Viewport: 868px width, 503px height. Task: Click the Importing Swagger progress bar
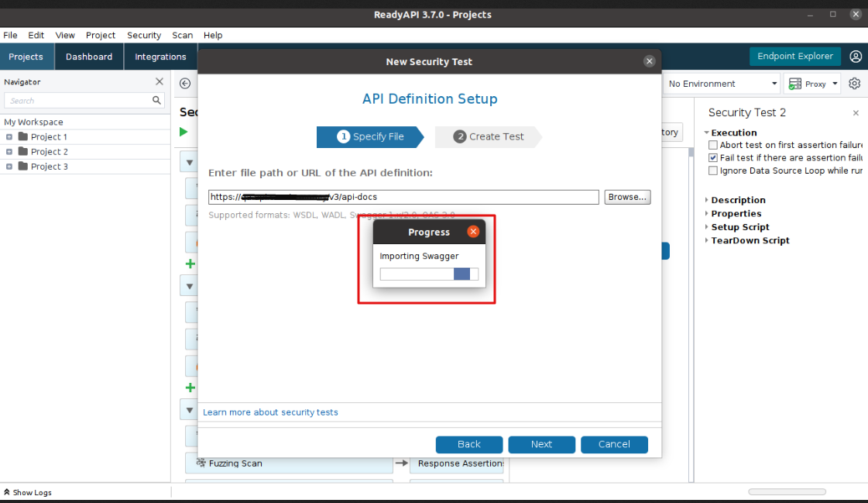429,274
